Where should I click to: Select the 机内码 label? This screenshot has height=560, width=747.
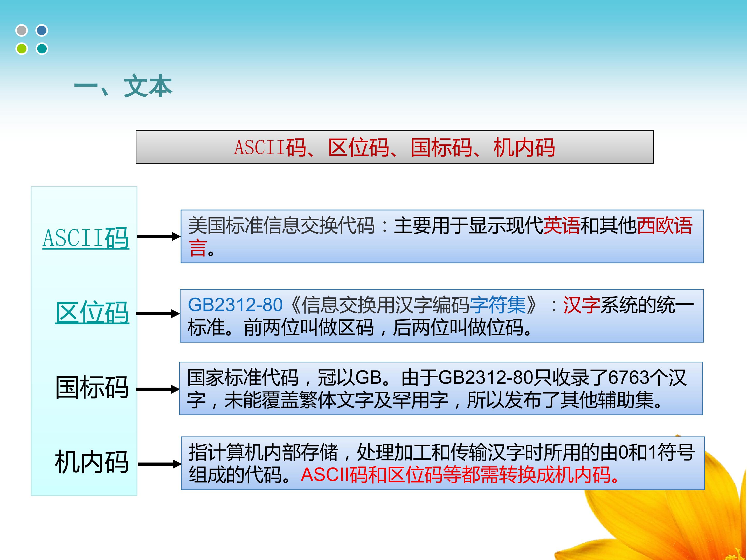(92, 462)
